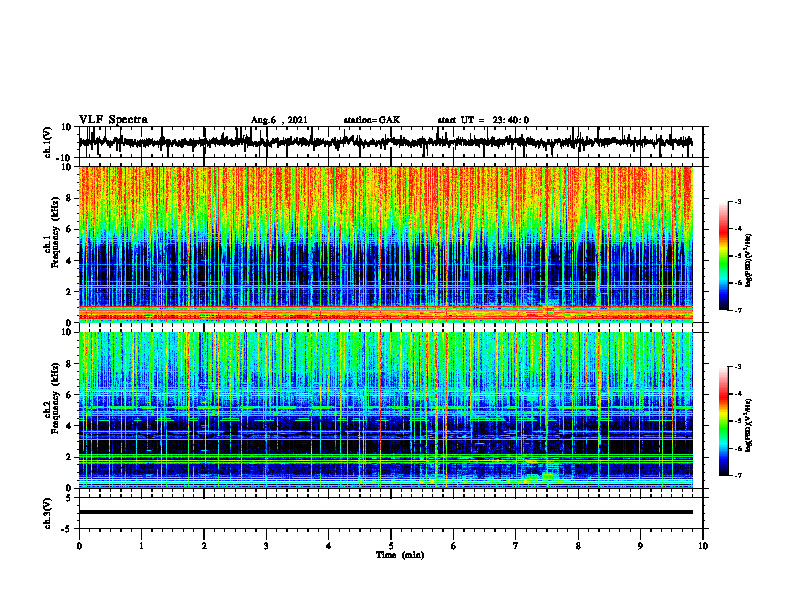This screenshot has height=612, width=792.
Task: Click time axis tick label "1"
Action: point(141,546)
